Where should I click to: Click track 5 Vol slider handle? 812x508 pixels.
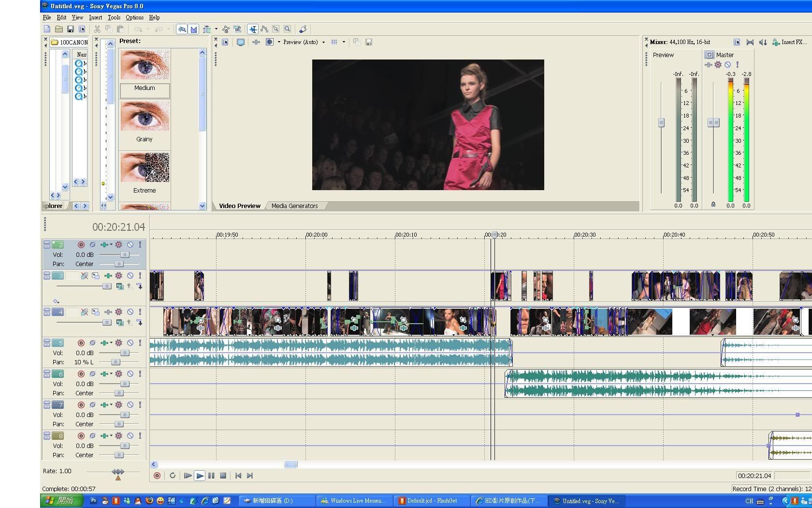click(x=125, y=353)
